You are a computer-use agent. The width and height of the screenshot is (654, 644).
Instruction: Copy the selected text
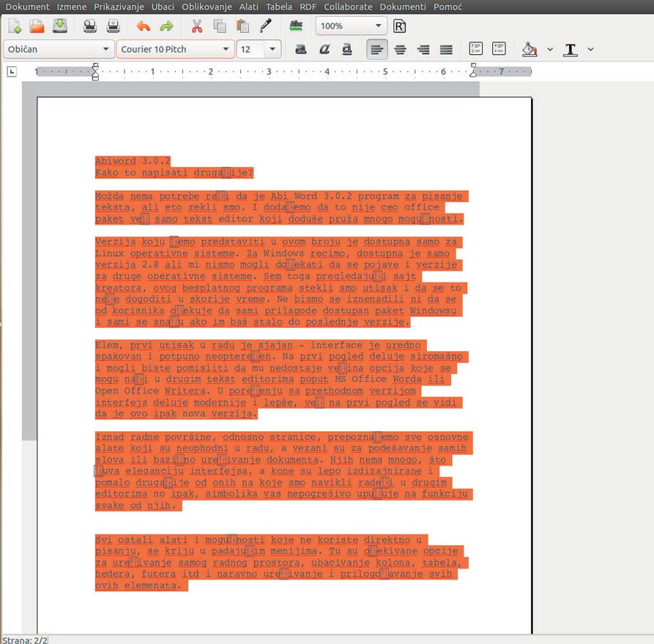pyautogui.click(x=220, y=26)
